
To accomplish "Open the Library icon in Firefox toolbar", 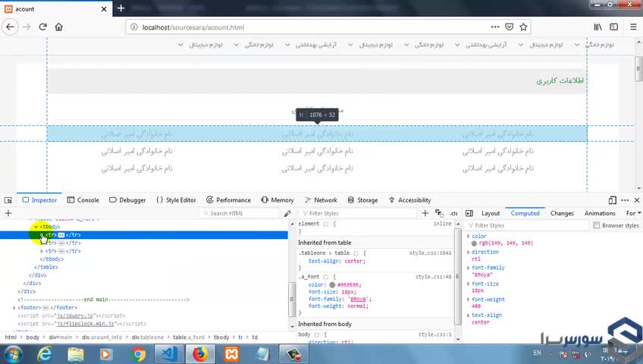I will click(x=598, y=27).
